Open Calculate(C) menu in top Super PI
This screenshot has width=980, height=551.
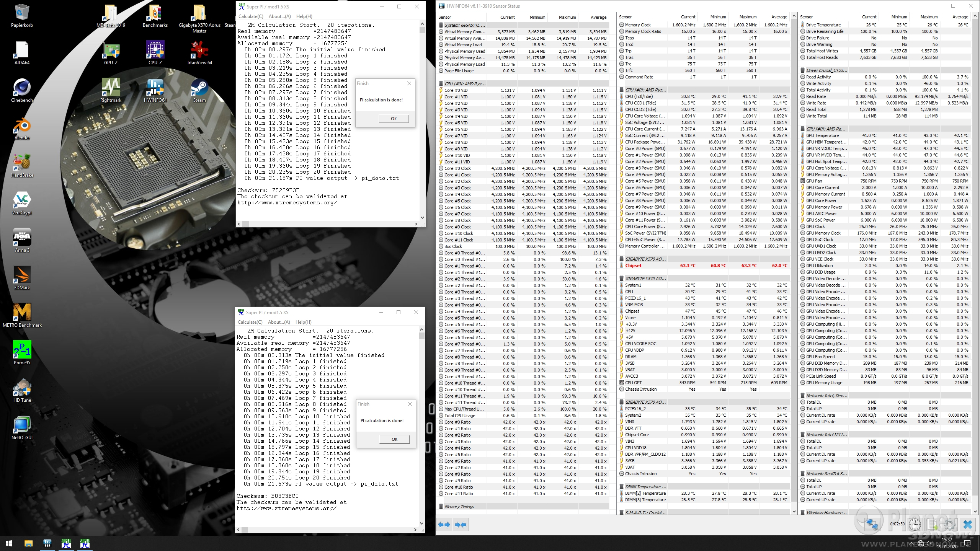(x=251, y=16)
